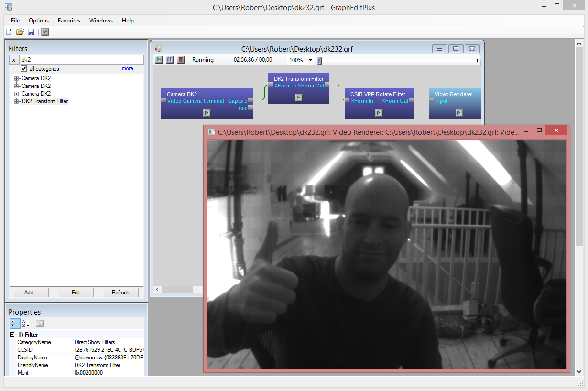Create a new graph with the toolbar icon
The height and width of the screenshot is (391, 588).
pos(9,32)
